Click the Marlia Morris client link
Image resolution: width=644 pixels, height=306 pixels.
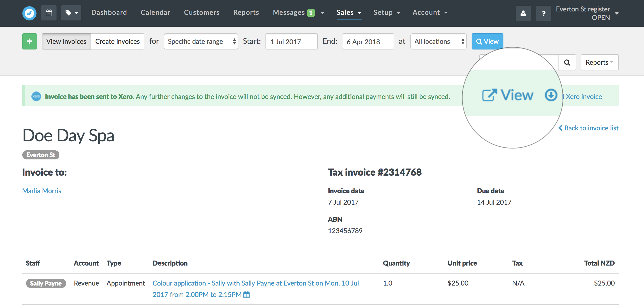click(42, 190)
